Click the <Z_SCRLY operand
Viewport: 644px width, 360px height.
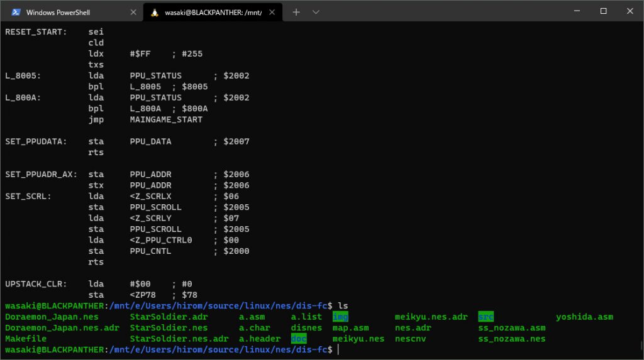point(150,219)
